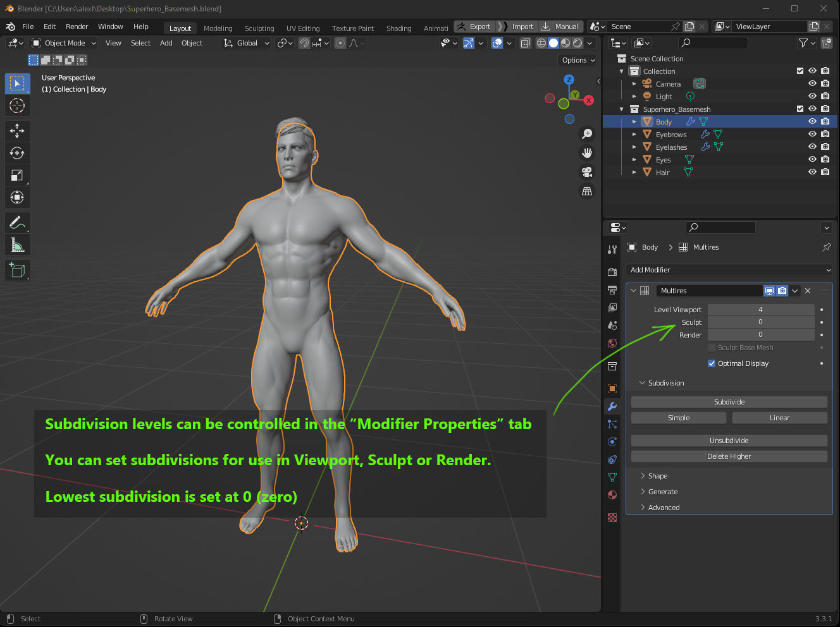Activate the Cursor tool

pos(17,106)
